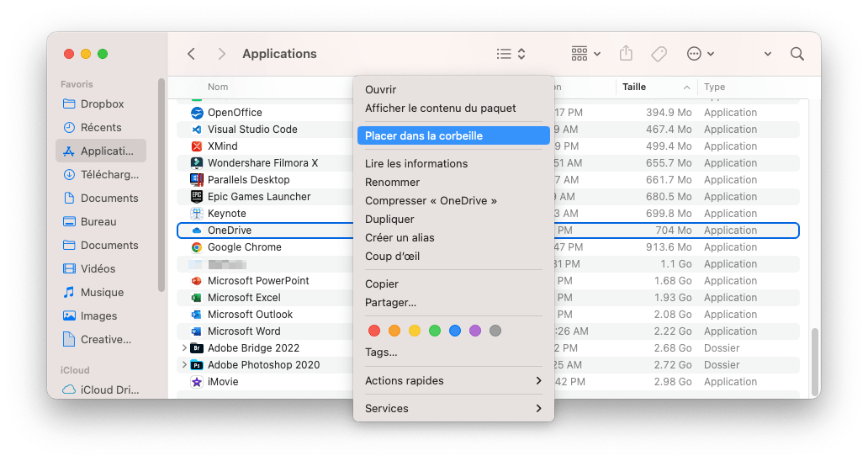Screen dimensions: 868x461
Task: Open the Actions rapides submenu
Action: click(x=453, y=381)
